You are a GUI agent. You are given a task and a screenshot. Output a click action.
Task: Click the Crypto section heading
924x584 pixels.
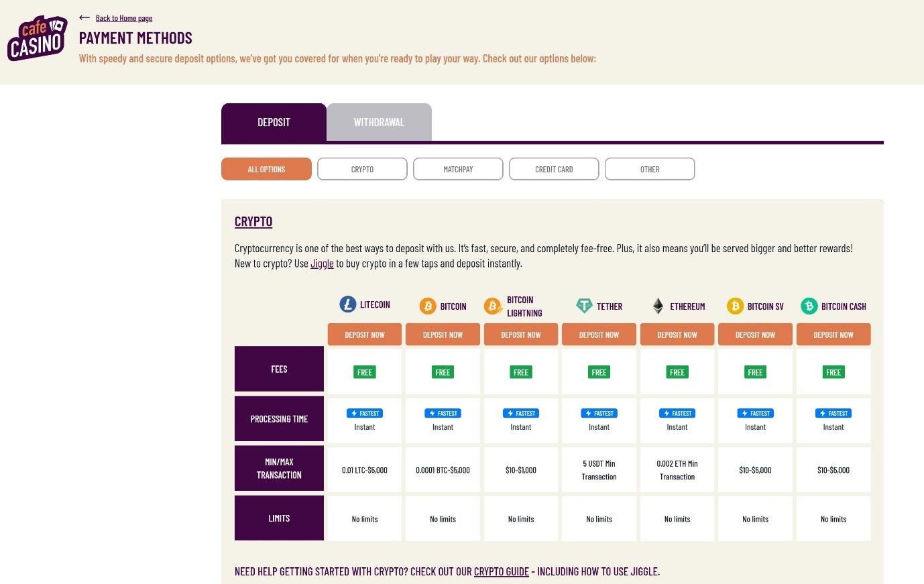pos(253,221)
